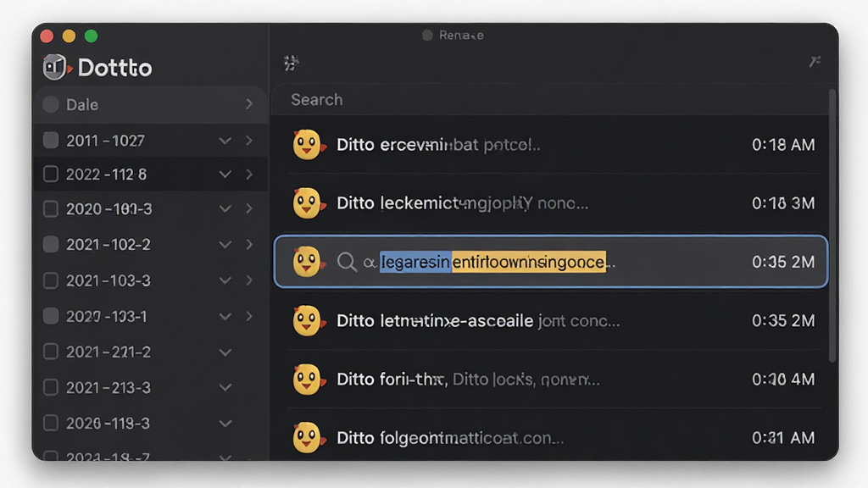868x488 pixels.
Task: Click the Search input field
Action: click(550, 100)
